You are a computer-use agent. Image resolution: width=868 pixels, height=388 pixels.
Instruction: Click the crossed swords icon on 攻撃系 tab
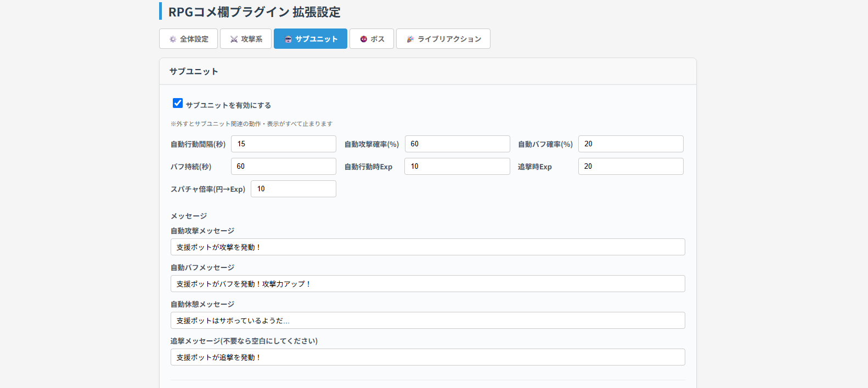pos(234,39)
